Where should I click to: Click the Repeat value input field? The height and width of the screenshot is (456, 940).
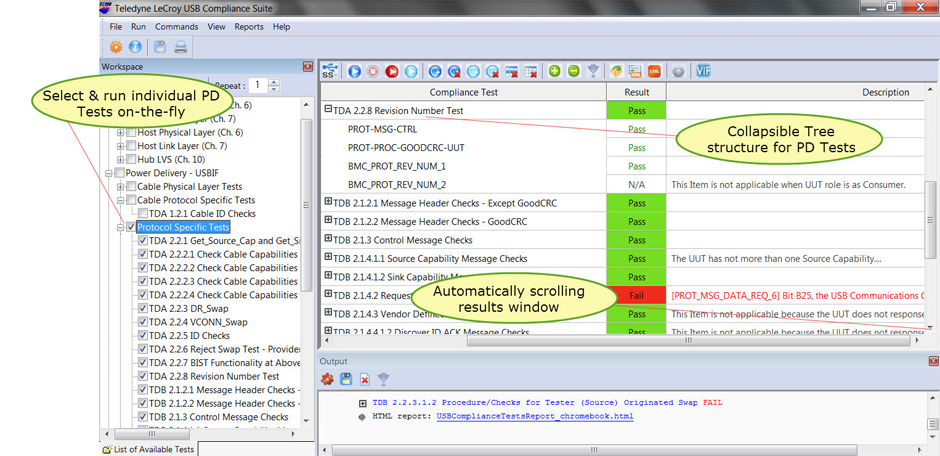[259, 85]
